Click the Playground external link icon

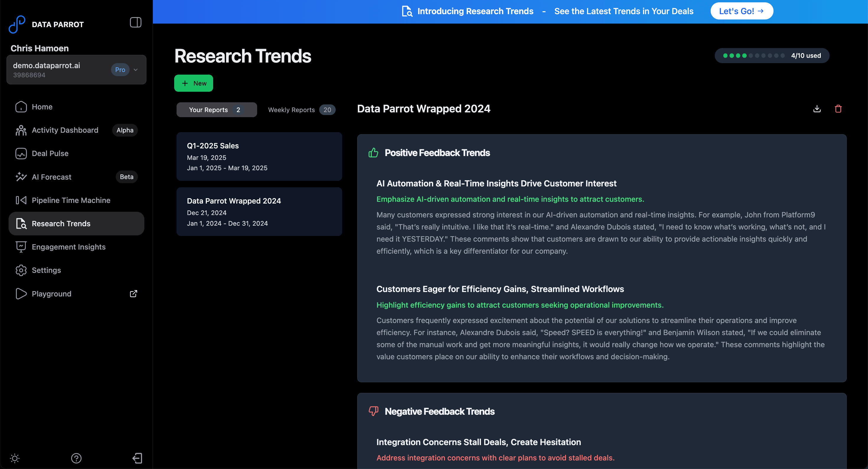coord(133,293)
